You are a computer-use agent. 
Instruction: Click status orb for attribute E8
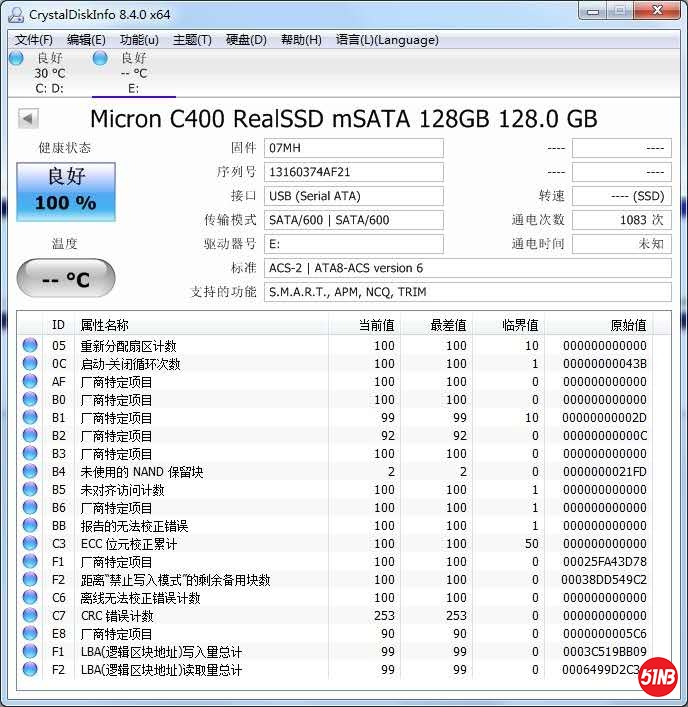tap(30, 633)
